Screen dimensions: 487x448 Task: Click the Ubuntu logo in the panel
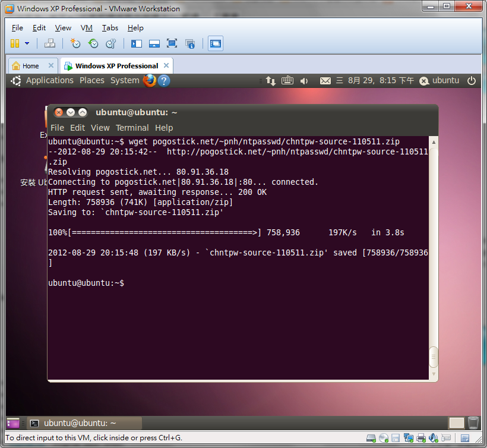coord(16,81)
